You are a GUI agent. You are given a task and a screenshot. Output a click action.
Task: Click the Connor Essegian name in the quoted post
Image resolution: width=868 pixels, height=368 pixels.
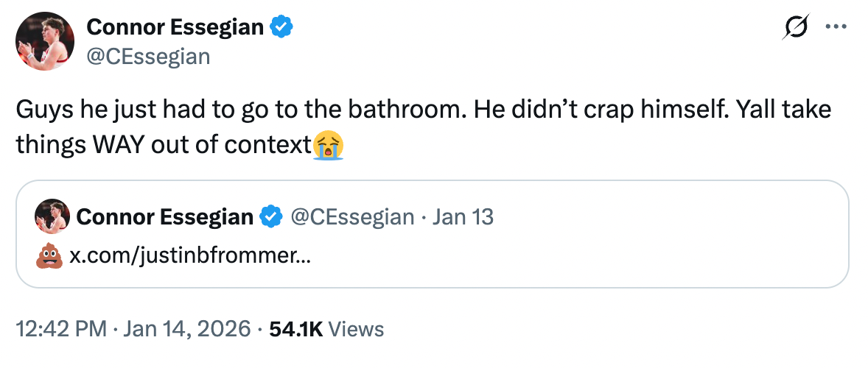click(x=165, y=217)
